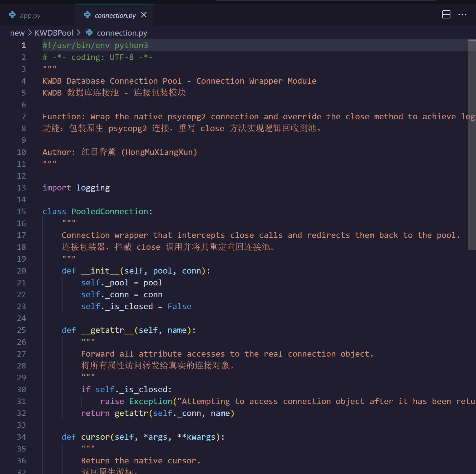Open the More Actions ellipsis menu
Viewport: 476px width, 474px height.
click(462, 15)
